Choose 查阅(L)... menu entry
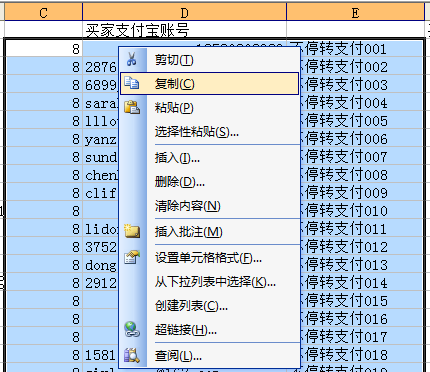 click(209, 356)
